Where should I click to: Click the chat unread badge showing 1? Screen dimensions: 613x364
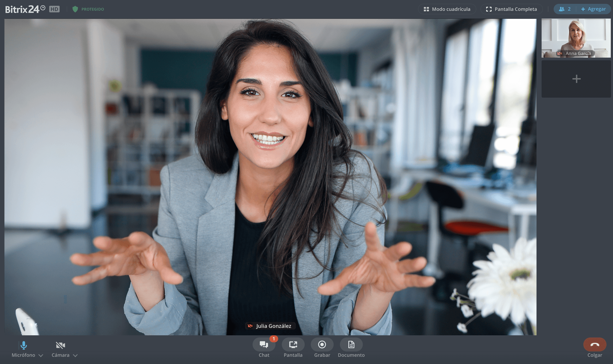tap(274, 339)
